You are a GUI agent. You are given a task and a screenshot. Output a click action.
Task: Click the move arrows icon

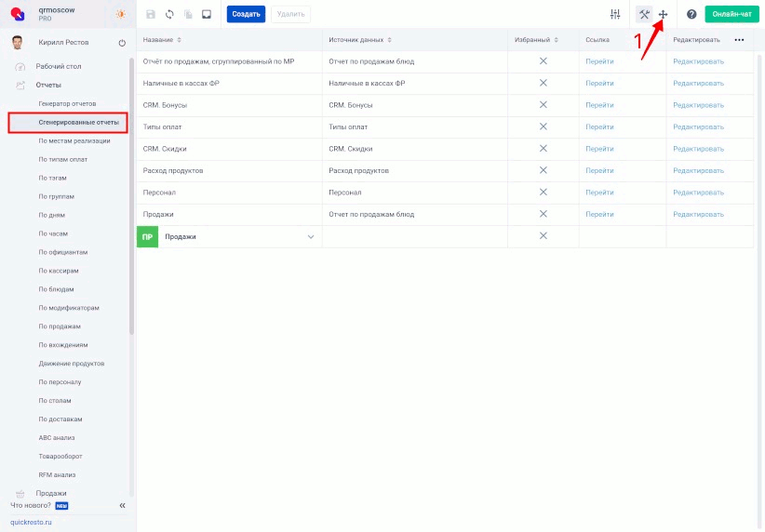(664, 14)
